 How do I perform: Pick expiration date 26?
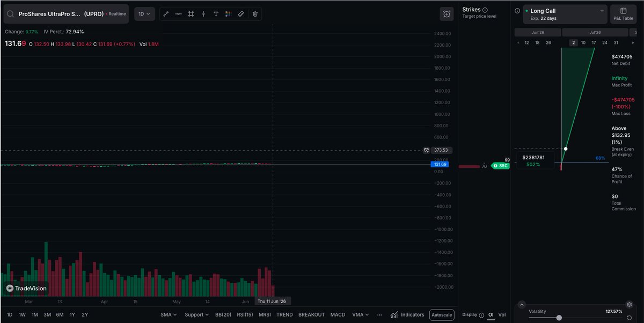(548, 42)
